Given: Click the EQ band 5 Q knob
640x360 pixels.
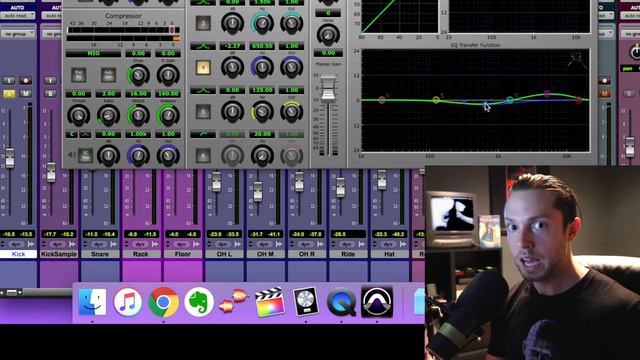Looking at the screenshot, I should 291,112.
